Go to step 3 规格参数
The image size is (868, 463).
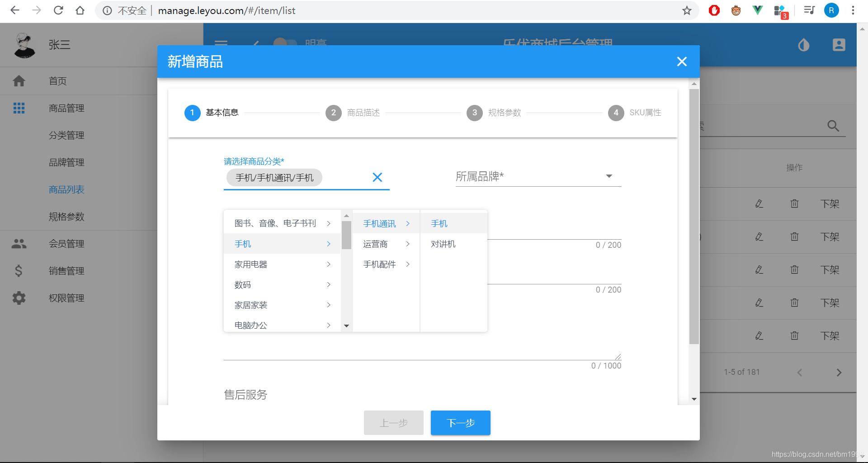pyautogui.click(x=494, y=113)
